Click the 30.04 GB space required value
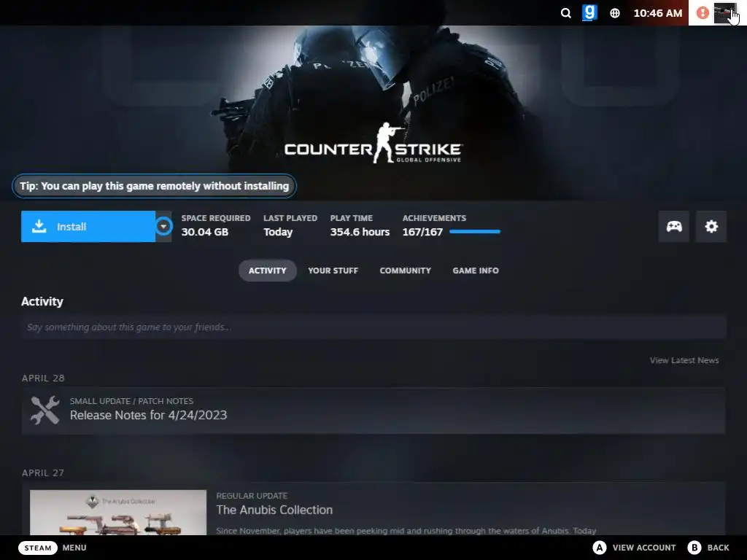 point(205,232)
